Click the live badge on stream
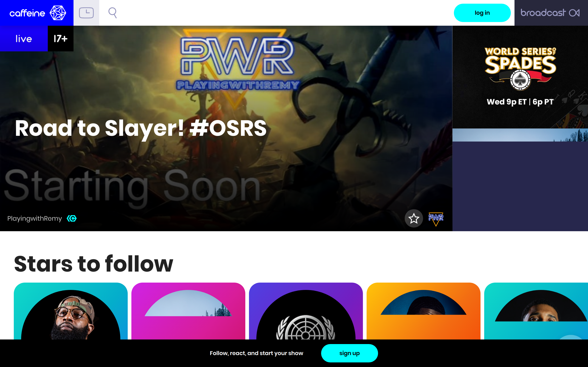The image size is (588, 367). click(x=24, y=39)
